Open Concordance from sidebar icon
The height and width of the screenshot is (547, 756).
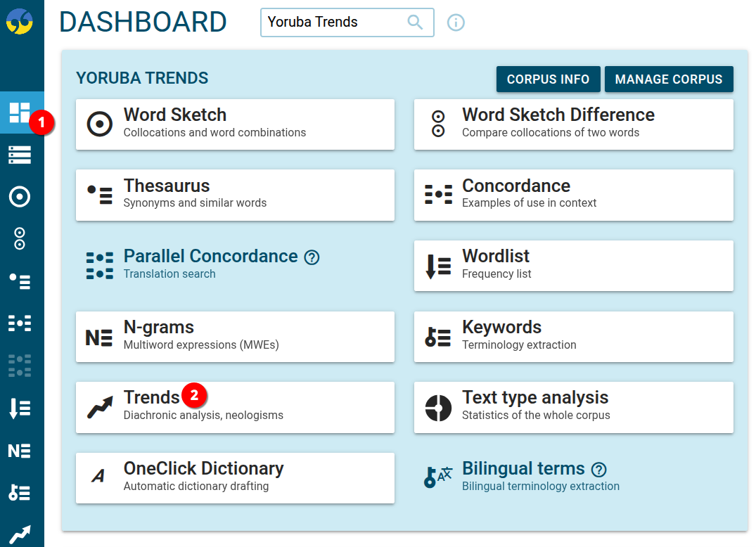[x=20, y=323]
